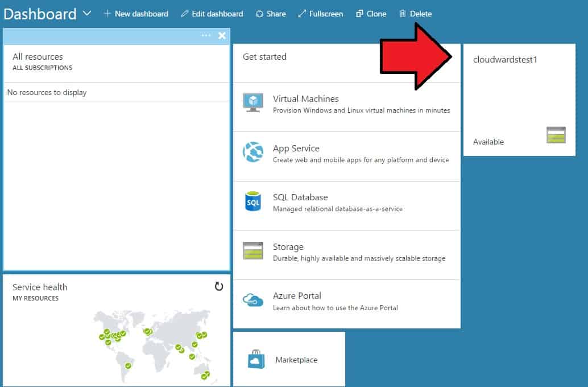Click the Edit dashboard pencil icon

tap(184, 14)
